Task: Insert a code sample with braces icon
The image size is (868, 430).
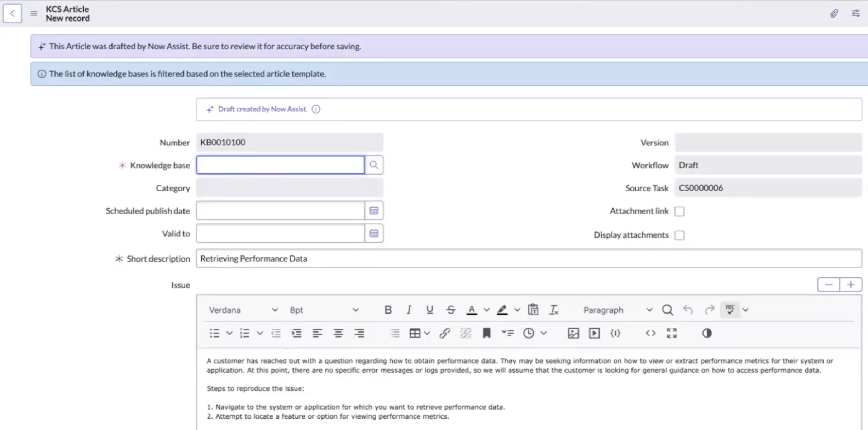Action: (x=615, y=333)
